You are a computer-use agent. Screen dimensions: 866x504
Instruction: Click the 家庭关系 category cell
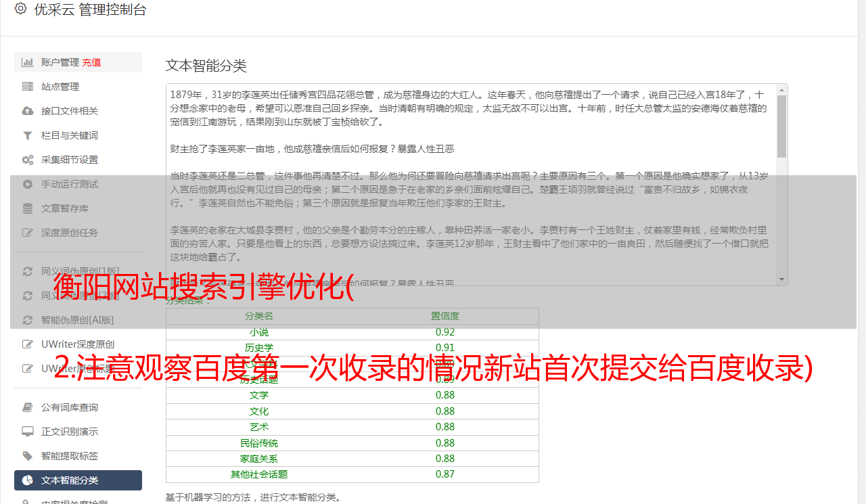coord(259,459)
